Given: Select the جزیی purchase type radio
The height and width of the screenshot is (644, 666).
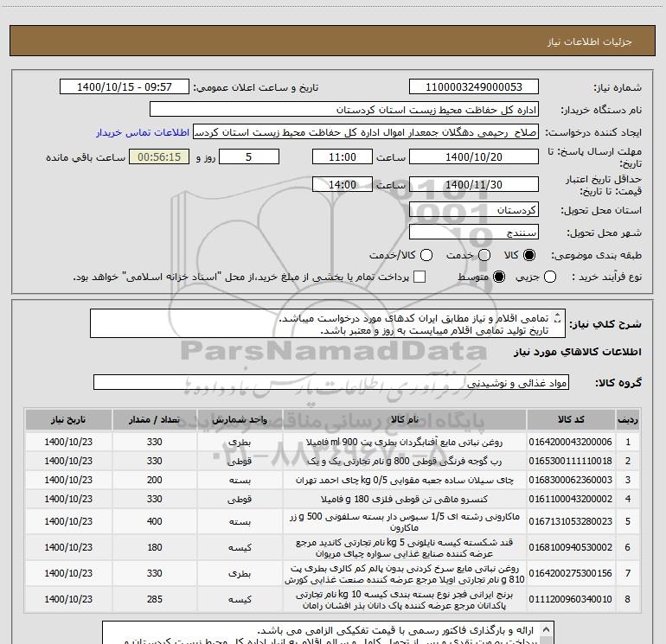Looking at the screenshot, I should pyautogui.click(x=549, y=277).
